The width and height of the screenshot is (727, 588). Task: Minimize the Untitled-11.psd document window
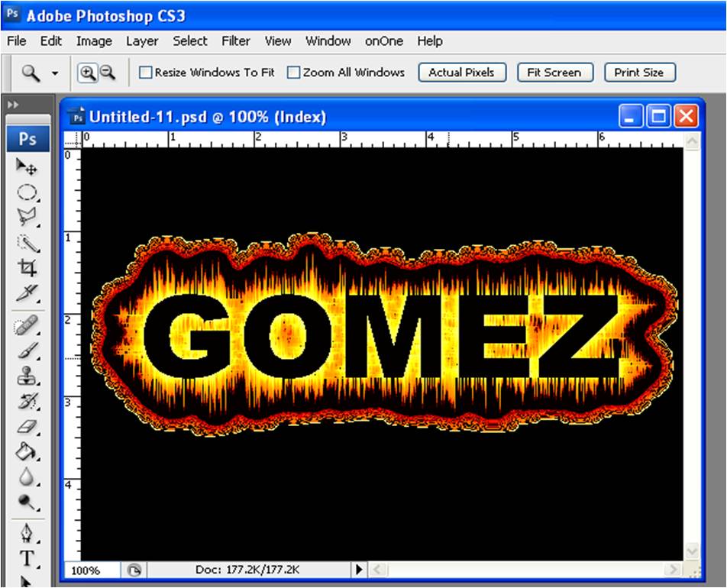(x=631, y=116)
